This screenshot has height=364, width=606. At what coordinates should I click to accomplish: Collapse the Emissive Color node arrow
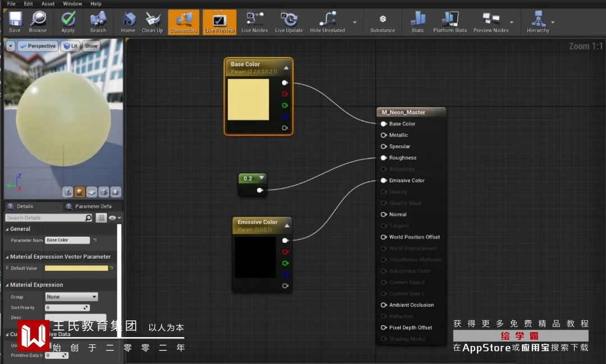point(287,225)
